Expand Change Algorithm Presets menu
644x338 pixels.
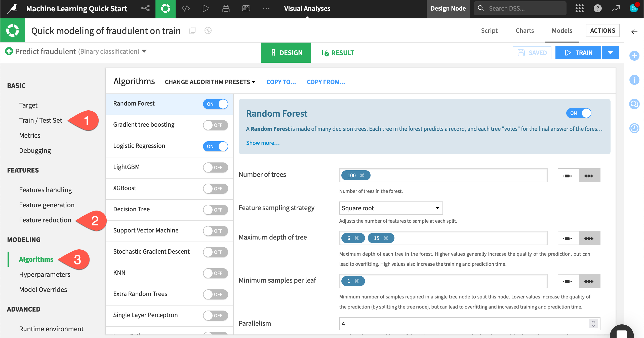[x=210, y=82]
